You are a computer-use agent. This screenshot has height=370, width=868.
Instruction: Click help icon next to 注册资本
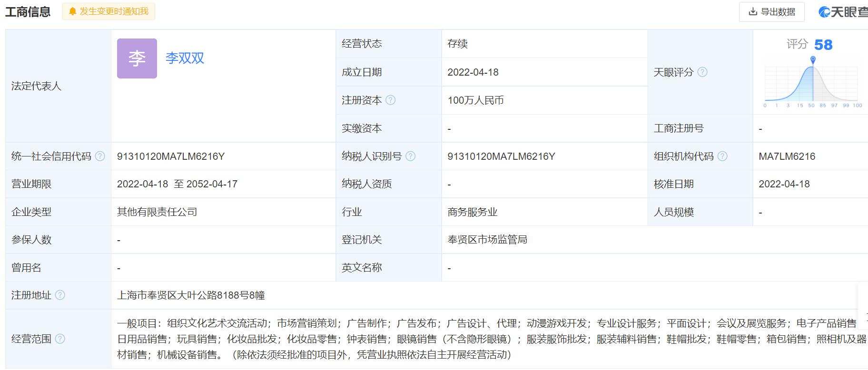[x=391, y=100]
